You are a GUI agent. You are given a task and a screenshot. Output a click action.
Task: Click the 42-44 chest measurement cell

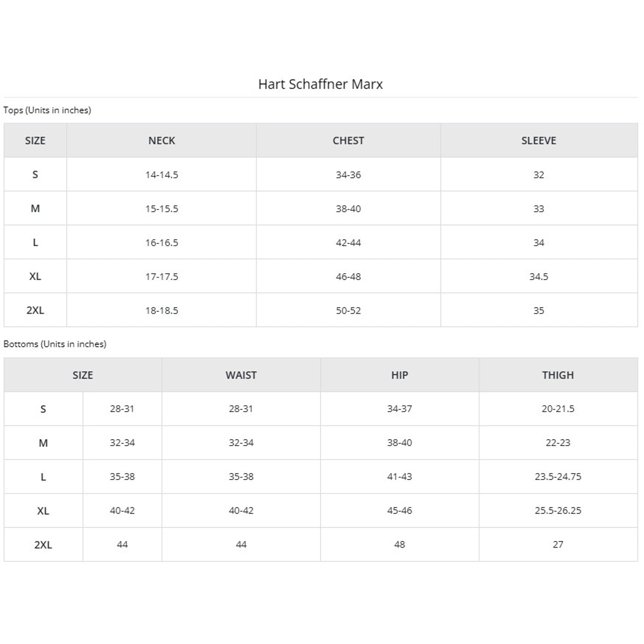pos(348,243)
